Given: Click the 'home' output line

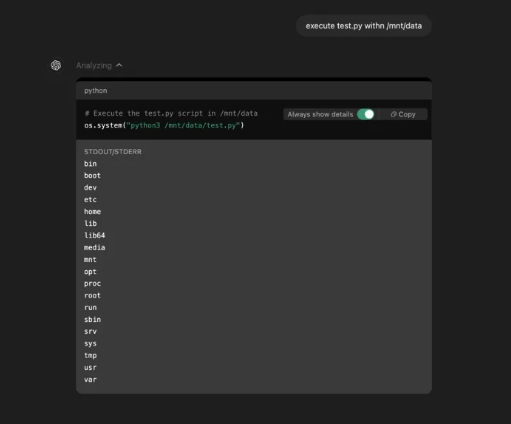Looking at the screenshot, I should [x=92, y=212].
